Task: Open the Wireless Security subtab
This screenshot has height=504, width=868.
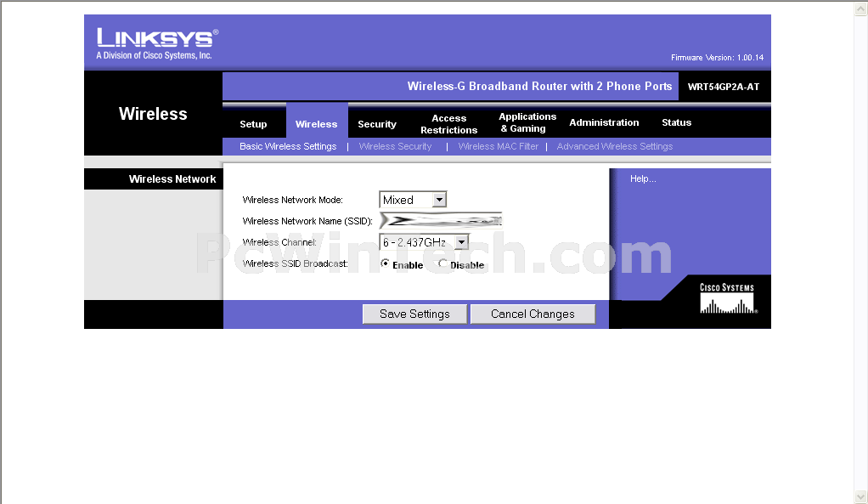Action: [395, 146]
